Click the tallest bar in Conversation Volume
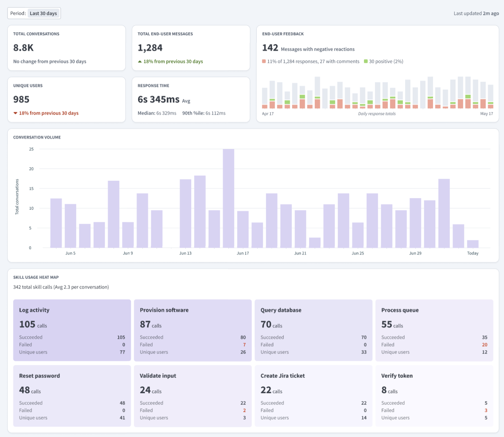Viewport: 504px width, 437px height. coord(229,198)
